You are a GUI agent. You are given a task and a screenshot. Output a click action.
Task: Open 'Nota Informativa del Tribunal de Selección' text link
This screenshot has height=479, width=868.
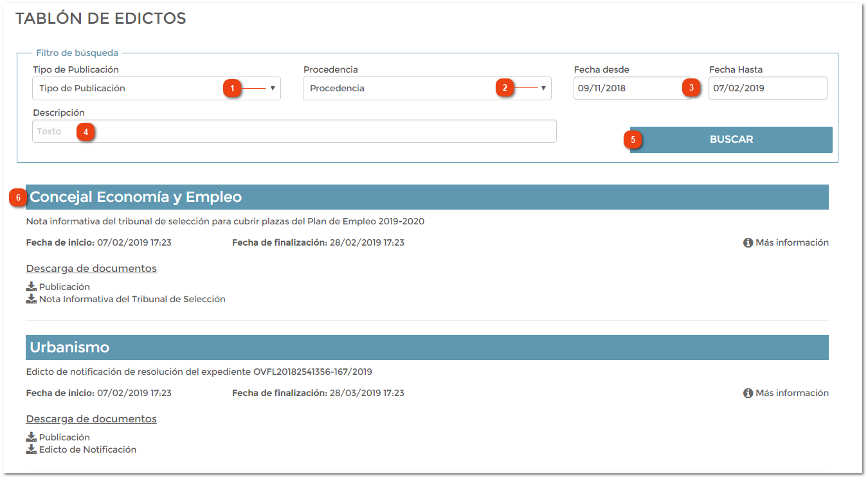132,299
